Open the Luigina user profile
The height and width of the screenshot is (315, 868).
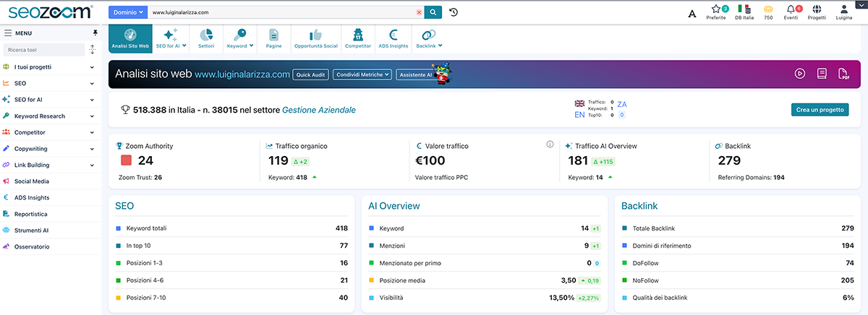tap(844, 12)
